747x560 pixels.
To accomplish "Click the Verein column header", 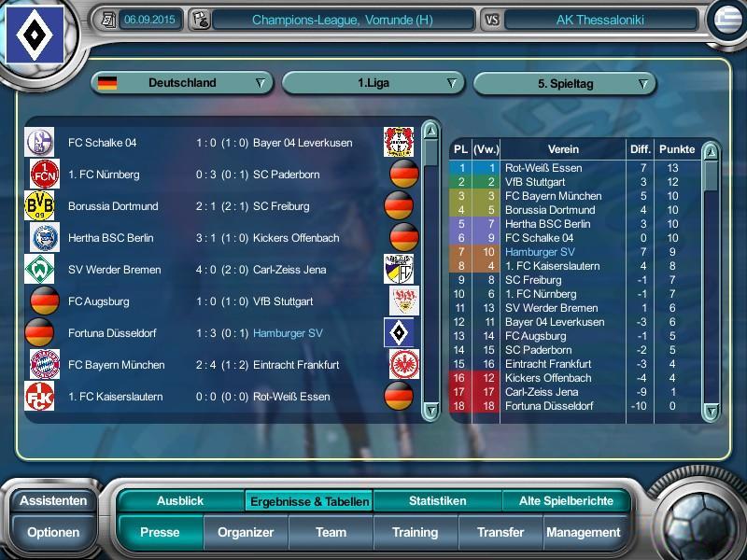I will click(x=563, y=149).
